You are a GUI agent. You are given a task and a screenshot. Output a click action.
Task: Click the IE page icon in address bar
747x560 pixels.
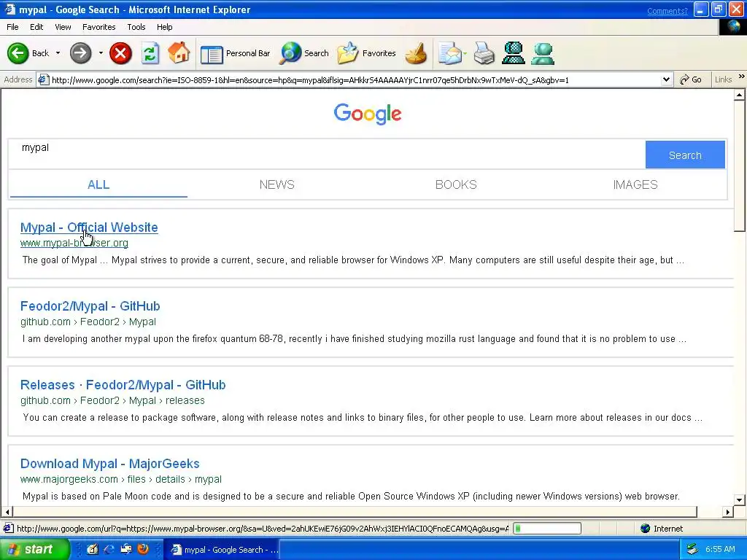point(43,79)
